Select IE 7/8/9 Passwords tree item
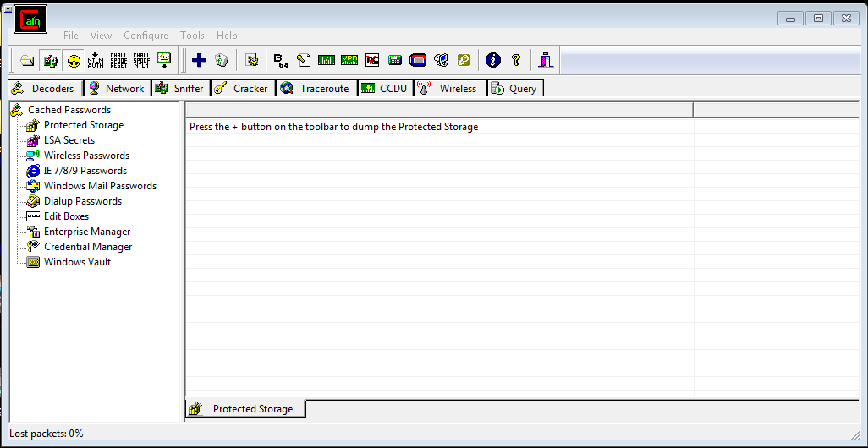This screenshot has height=448, width=868. click(x=85, y=171)
